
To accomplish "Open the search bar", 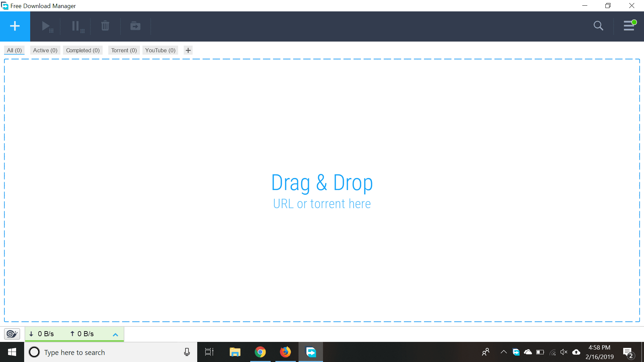I will 598,25.
